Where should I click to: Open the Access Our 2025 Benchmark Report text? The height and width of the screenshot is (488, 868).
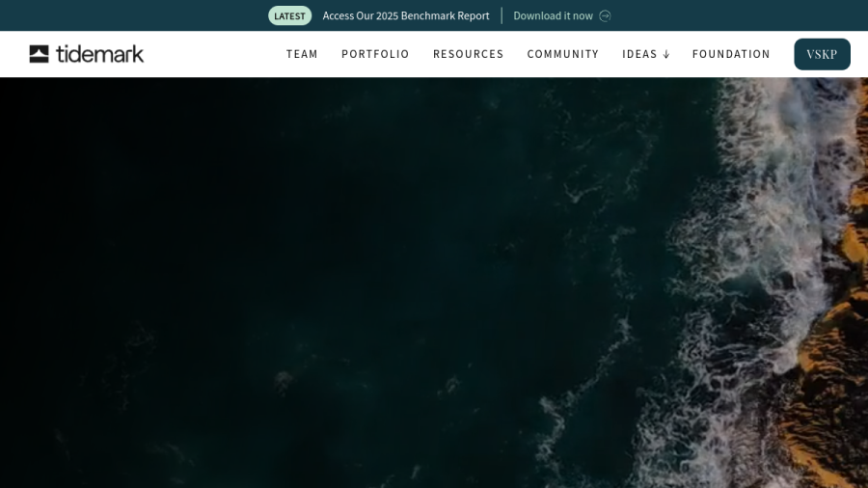pyautogui.click(x=406, y=16)
